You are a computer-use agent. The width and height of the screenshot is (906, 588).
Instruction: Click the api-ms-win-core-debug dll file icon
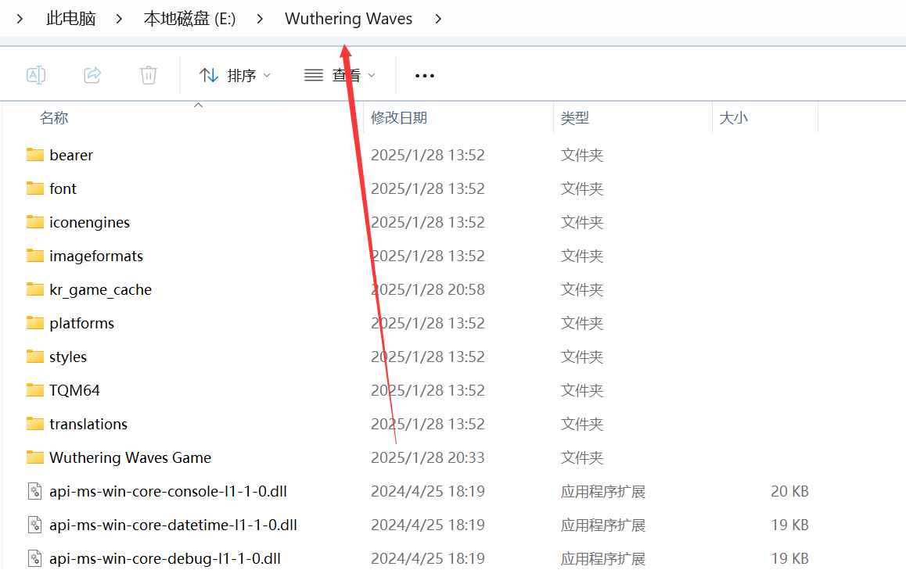click(34, 558)
